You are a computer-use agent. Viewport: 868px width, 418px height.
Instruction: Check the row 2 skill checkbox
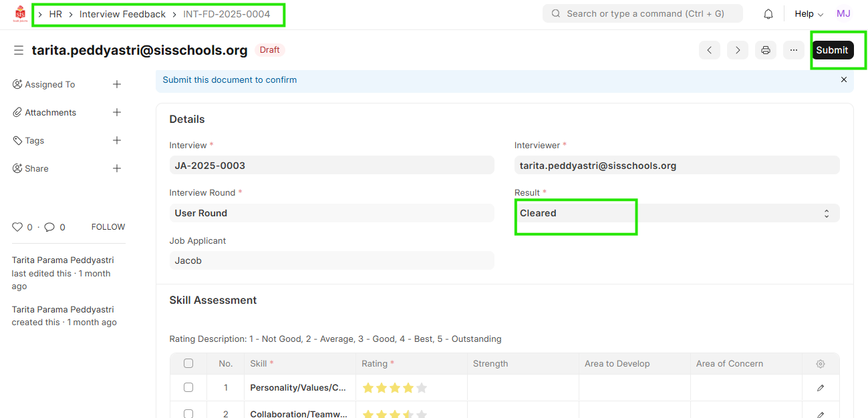188,413
